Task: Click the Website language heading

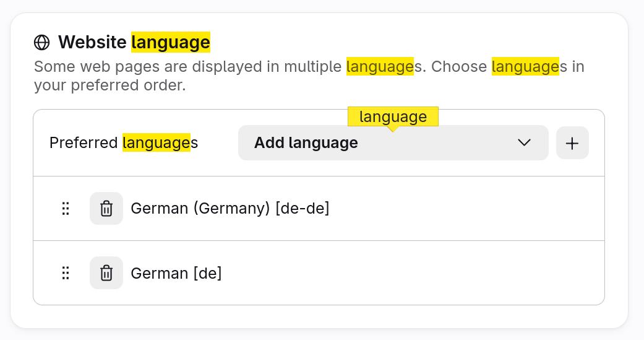Action: [x=134, y=42]
